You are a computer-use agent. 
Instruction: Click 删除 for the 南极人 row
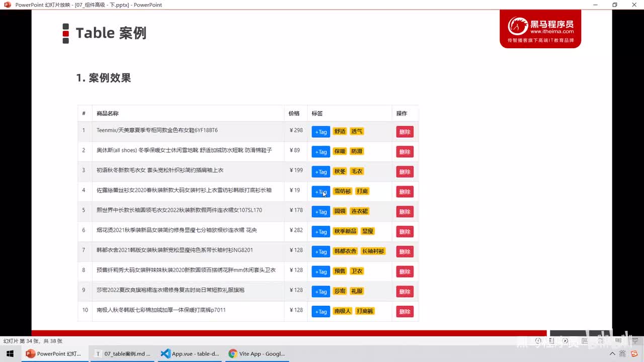pos(405,312)
